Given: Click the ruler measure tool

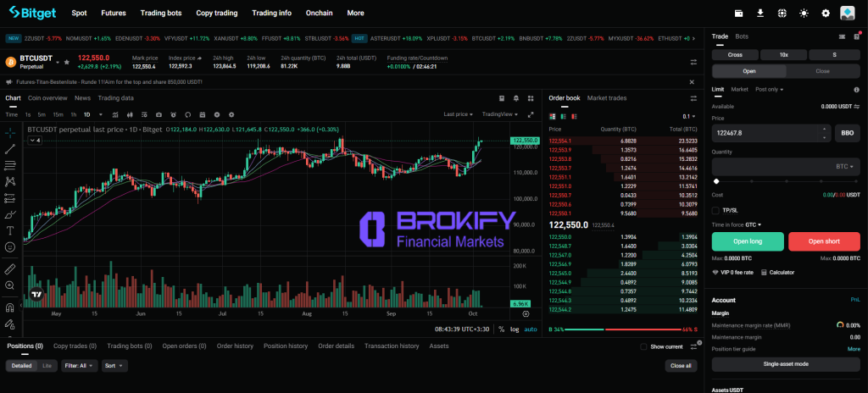Looking at the screenshot, I should (x=10, y=268).
